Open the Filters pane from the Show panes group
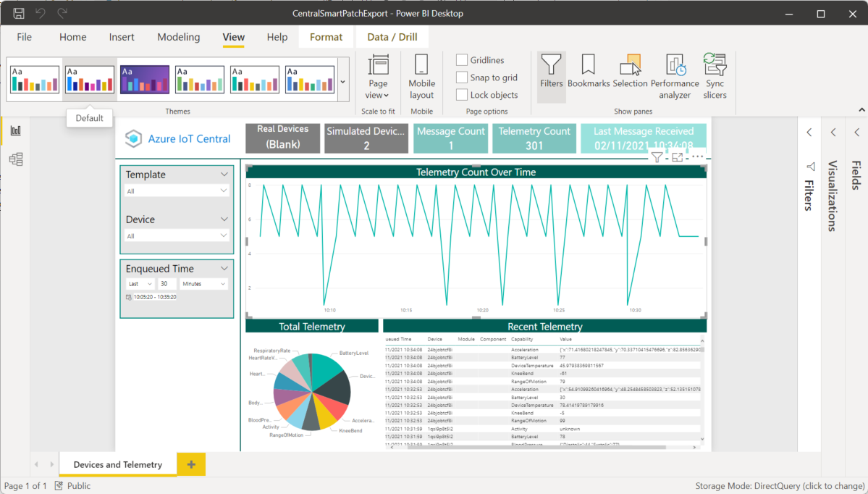This screenshot has width=868, height=494. point(551,75)
